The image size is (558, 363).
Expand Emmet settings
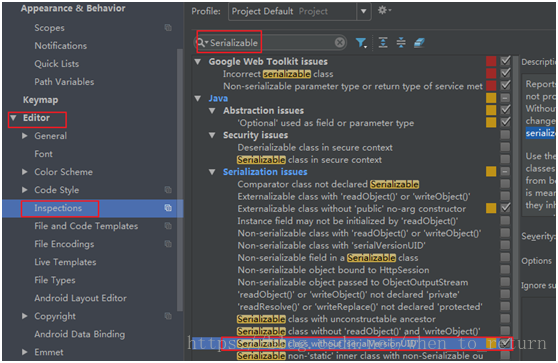click(x=25, y=352)
